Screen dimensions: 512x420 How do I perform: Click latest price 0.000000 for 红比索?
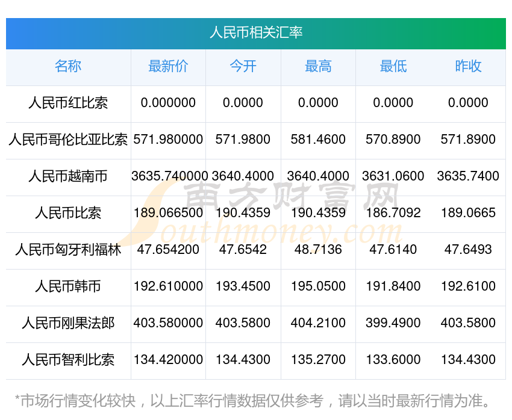(x=168, y=103)
